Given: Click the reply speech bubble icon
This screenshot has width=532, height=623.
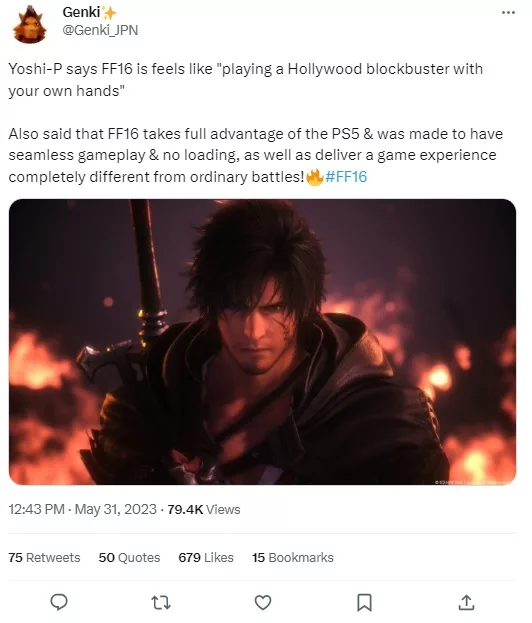Looking at the screenshot, I should coord(59,602).
